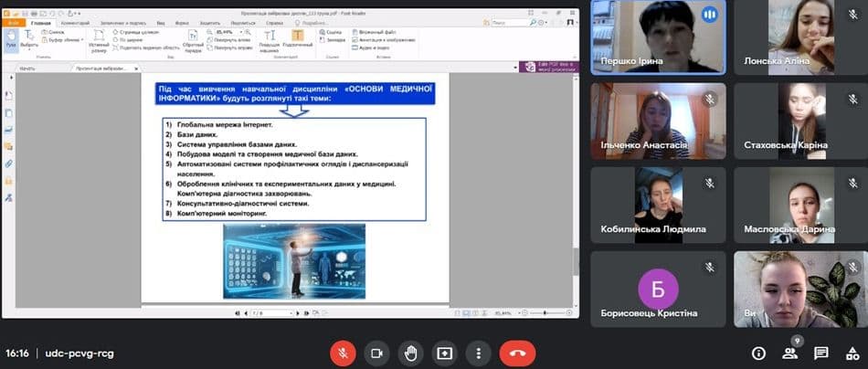Go to next page in status bar
868x369 pixels.
point(299,313)
